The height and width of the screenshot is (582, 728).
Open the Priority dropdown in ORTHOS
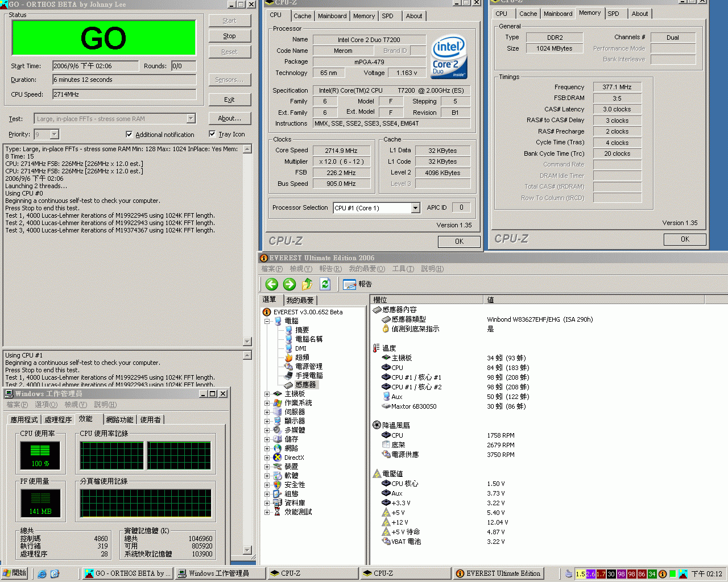(54, 135)
